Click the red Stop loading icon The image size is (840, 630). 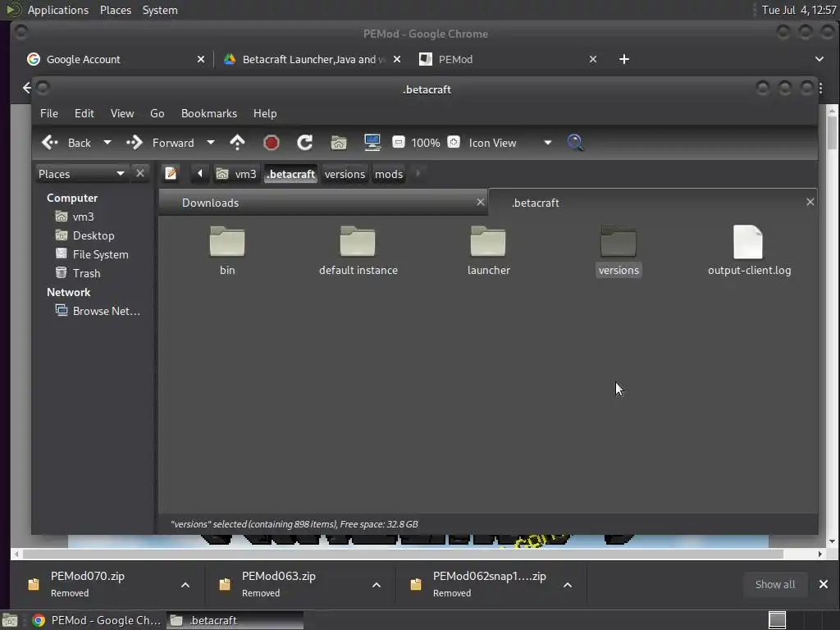(x=271, y=143)
